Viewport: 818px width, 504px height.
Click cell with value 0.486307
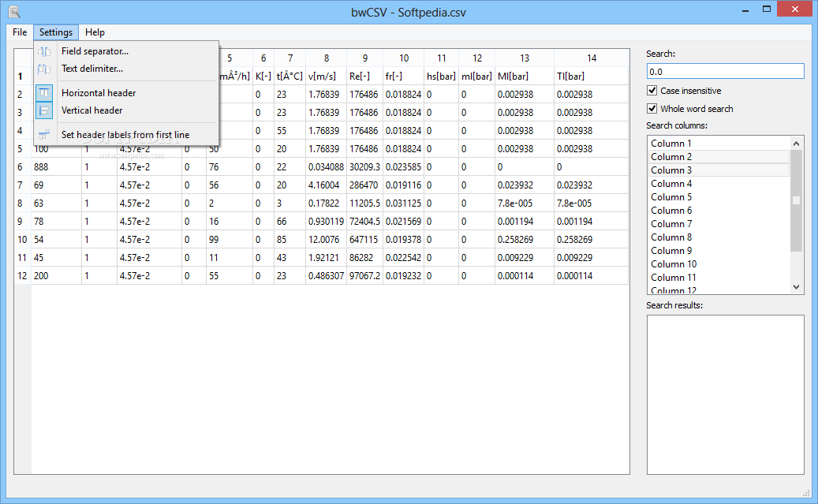[x=327, y=276]
